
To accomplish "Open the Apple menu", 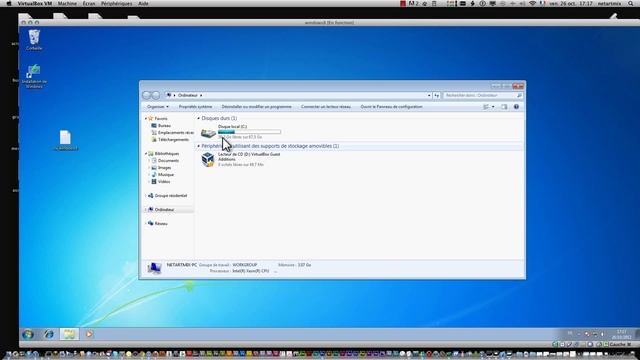I will (x=9, y=3).
